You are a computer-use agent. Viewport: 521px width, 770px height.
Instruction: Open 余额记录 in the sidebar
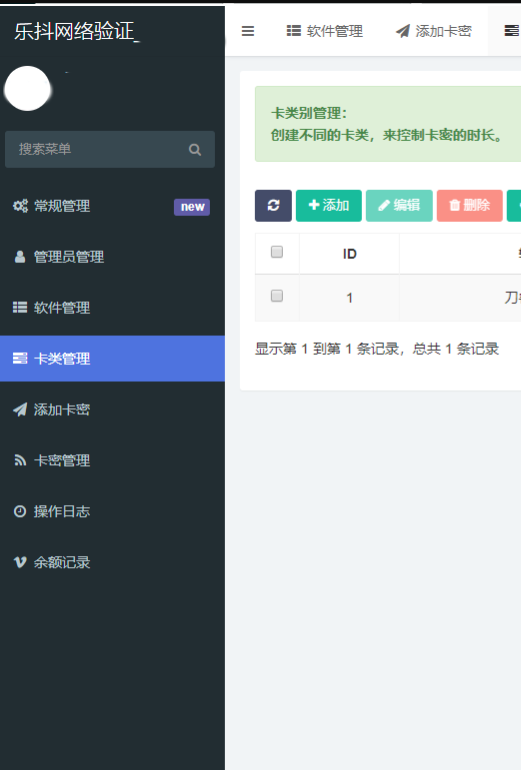(112, 562)
